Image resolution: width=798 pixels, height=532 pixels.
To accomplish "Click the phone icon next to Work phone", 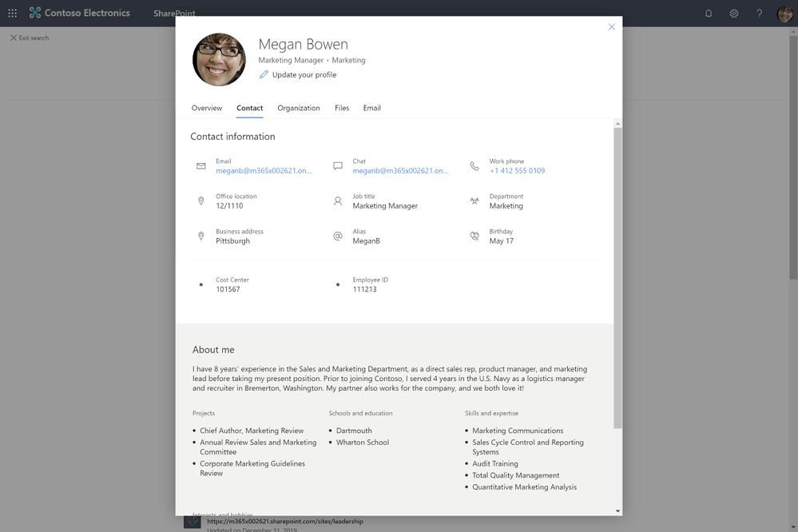I will (x=474, y=166).
